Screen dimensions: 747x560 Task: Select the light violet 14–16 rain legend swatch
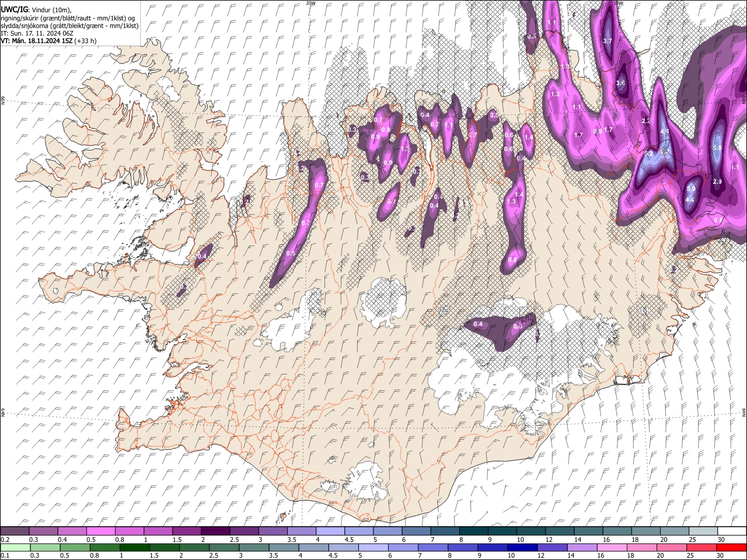[x=584, y=547]
